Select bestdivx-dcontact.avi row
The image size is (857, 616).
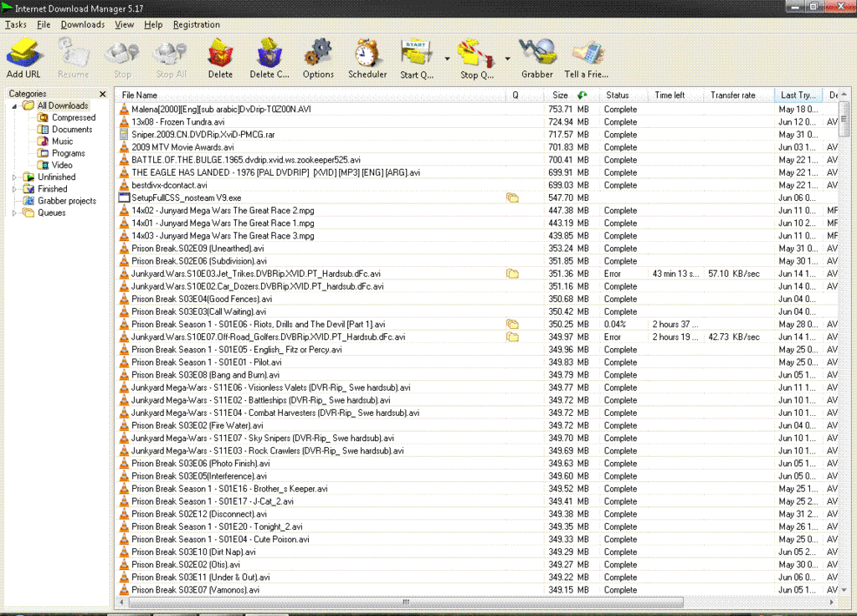point(478,185)
